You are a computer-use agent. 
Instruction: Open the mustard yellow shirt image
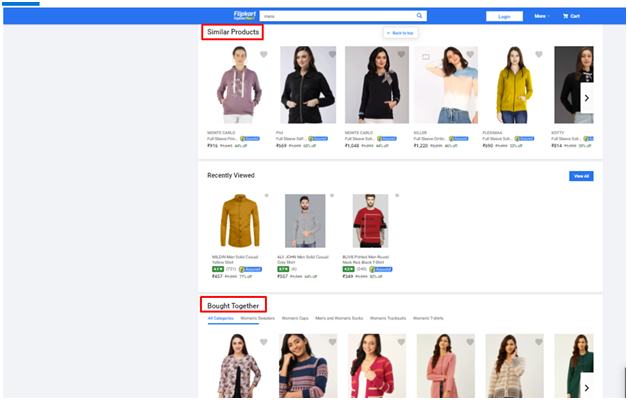240,221
